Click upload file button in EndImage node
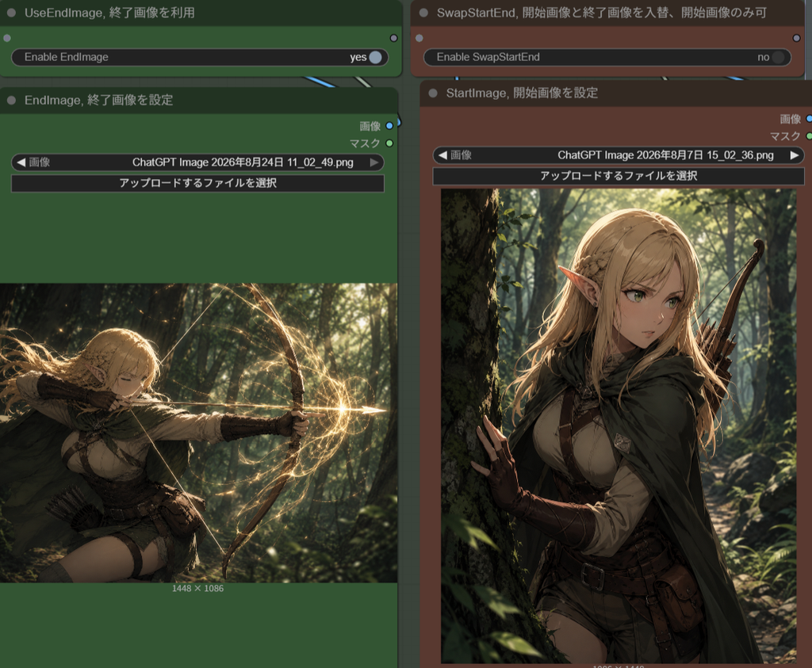The image size is (812, 668). click(x=197, y=183)
